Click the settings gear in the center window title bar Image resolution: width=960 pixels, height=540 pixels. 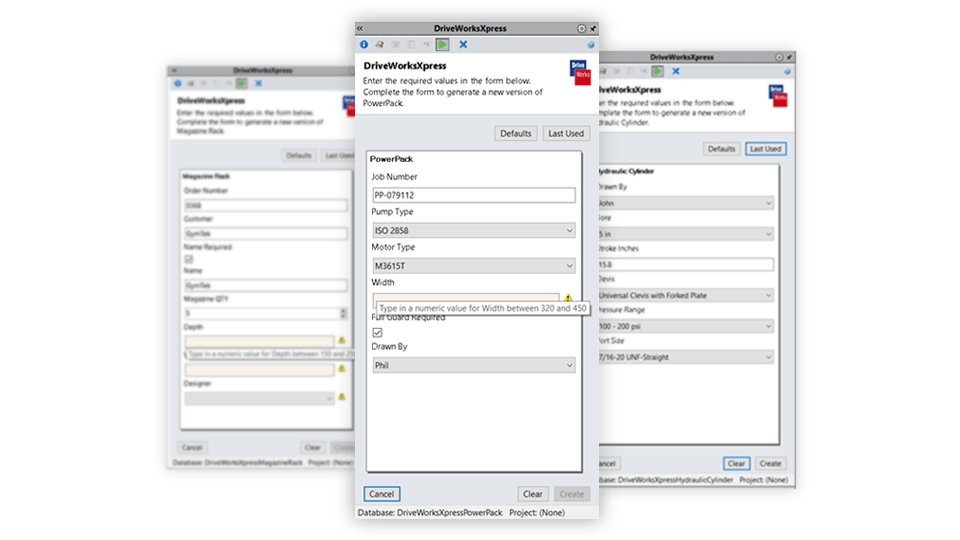581,28
